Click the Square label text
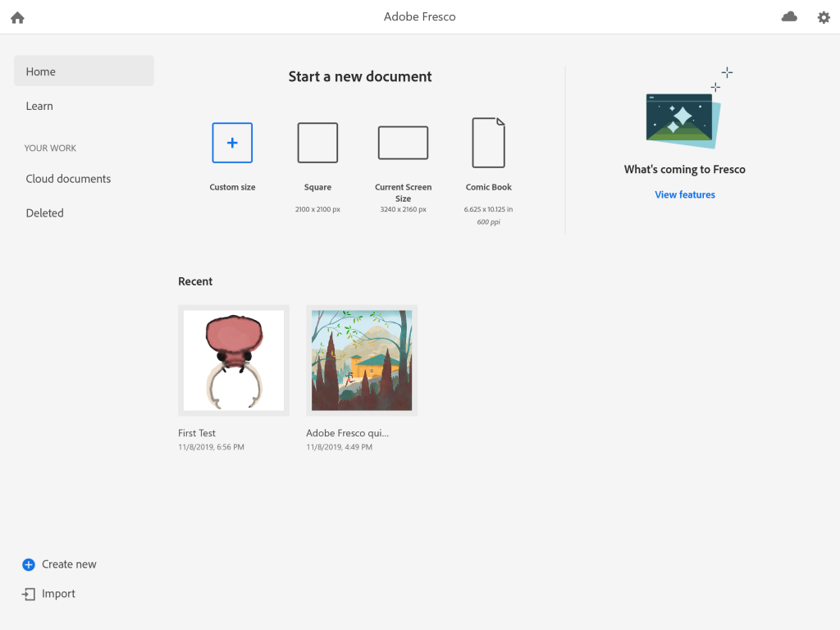This screenshot has height=630, width=840. 317,187
